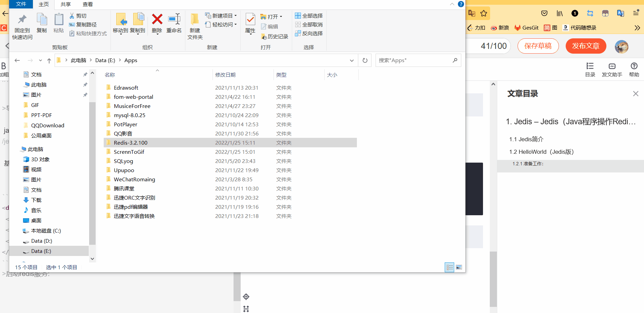Open the 新建项目 dropdown

221,16
